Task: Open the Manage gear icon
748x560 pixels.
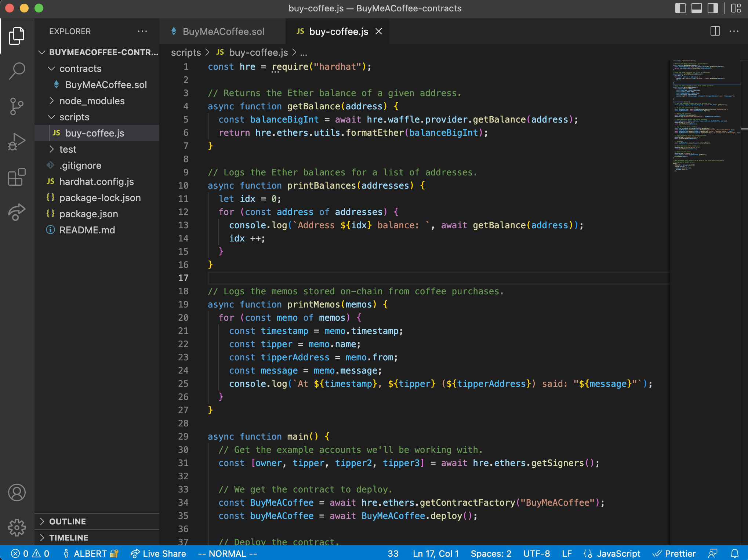Action: coord(17,528)
